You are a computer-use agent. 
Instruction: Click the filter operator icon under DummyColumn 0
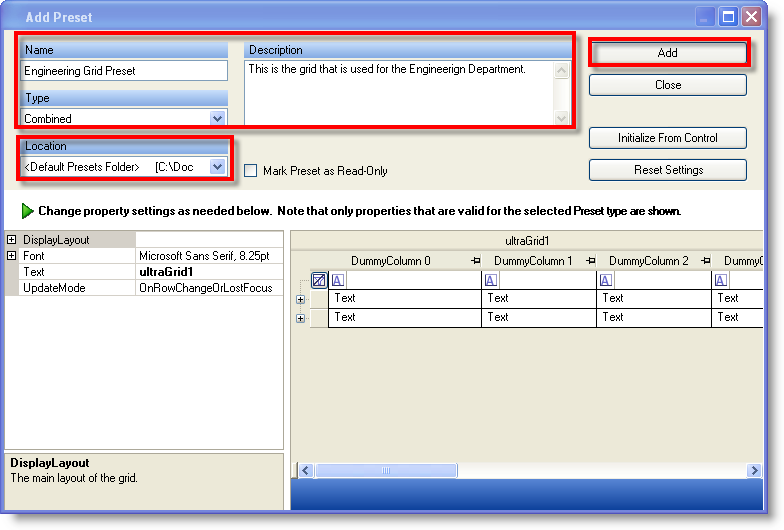(337, 280)
